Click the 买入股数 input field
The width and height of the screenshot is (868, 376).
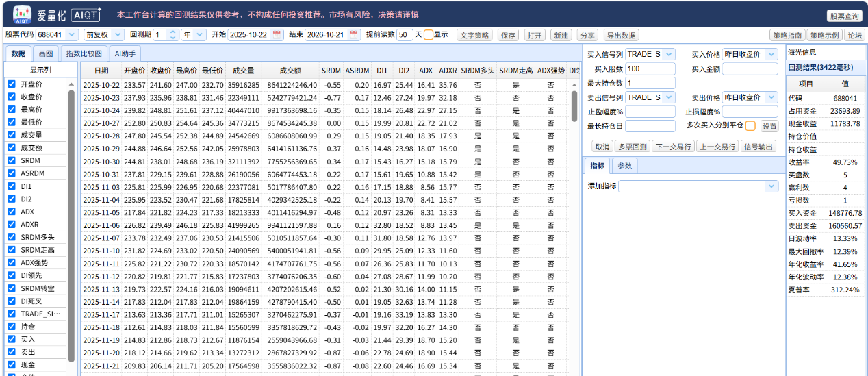650,68
